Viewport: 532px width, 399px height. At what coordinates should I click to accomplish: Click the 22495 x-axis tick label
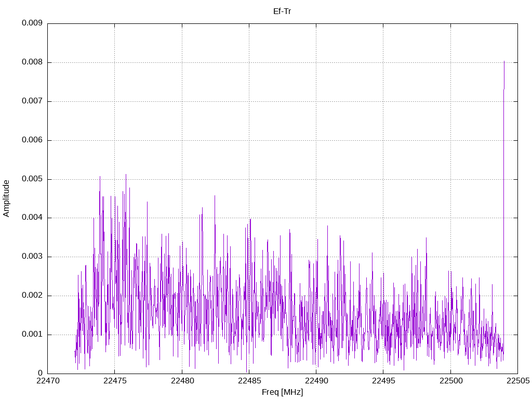[383, 381]
